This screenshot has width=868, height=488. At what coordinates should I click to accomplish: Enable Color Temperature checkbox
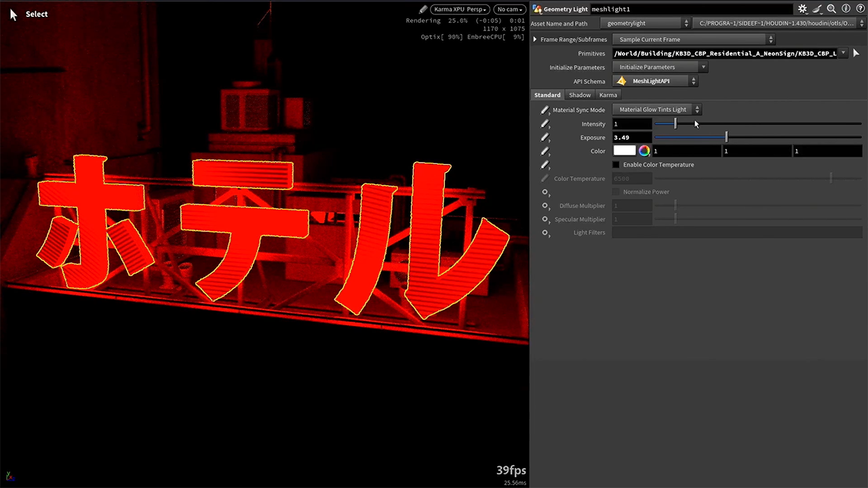[x=616, y=165]
